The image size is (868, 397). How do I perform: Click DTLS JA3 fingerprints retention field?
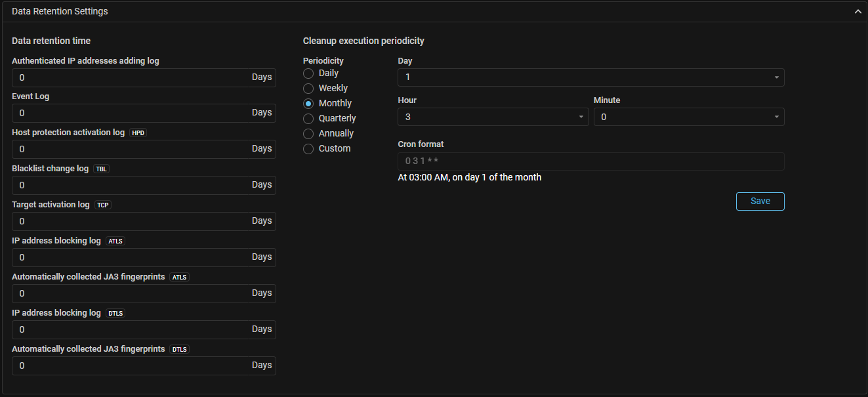pos(131,366)
